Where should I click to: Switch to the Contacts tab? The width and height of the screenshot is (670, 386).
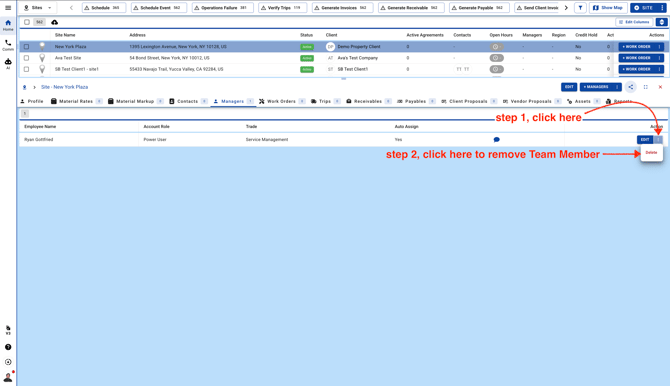point(188,101)
